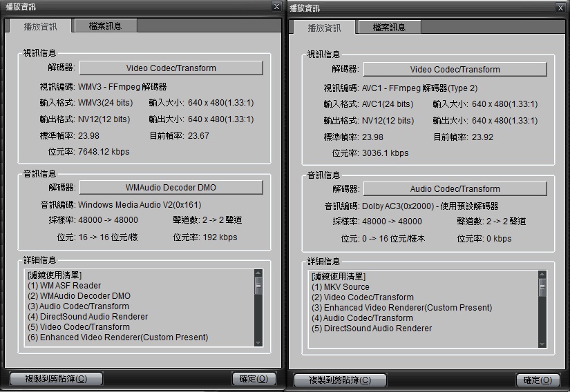570x392 pixels.
Task: Grab the left filter list scrollbar thumb
Action: click(x=258, y=285)
